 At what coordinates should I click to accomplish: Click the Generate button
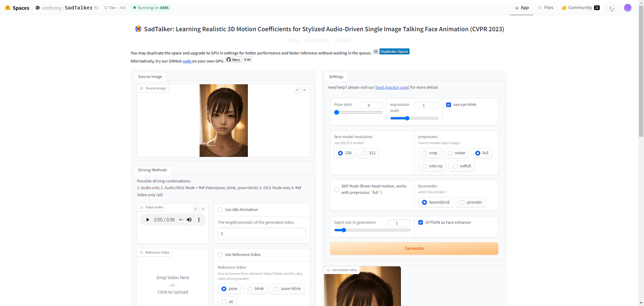[414, 249]
